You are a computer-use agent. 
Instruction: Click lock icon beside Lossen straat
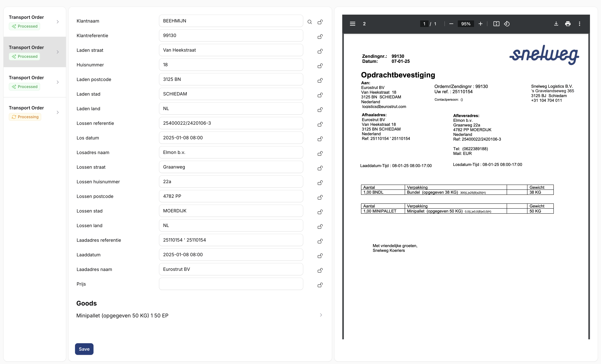coord(320,168)
